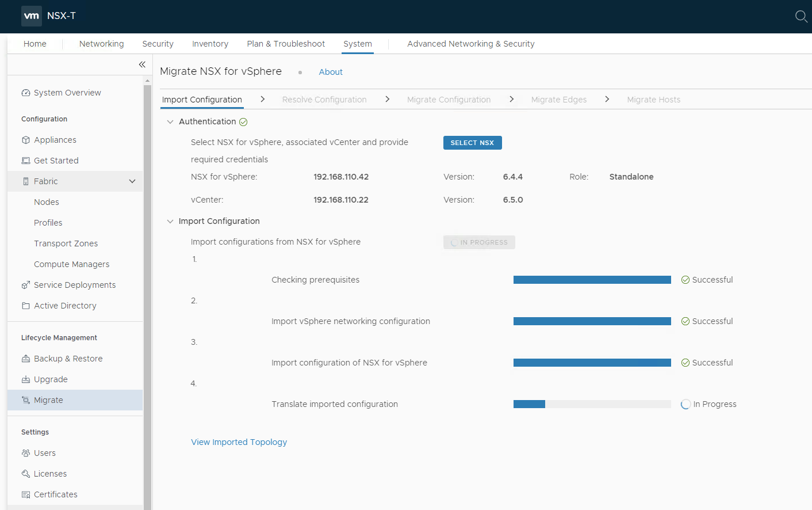Open Profiles under Fabric
The image size is (812, 510).
(x=48, y=223)
